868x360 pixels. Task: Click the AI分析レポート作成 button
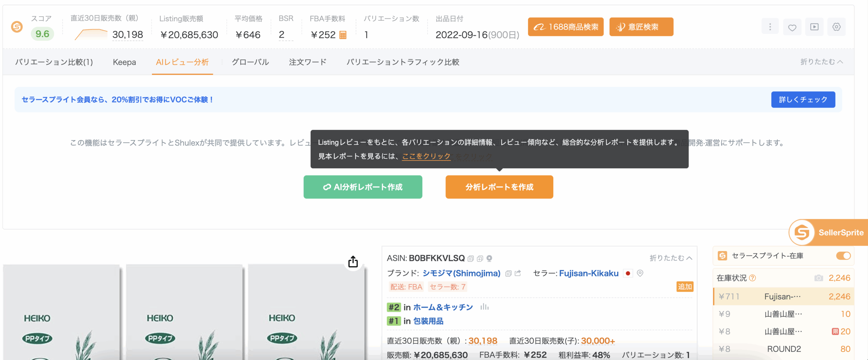click(363, 187)
